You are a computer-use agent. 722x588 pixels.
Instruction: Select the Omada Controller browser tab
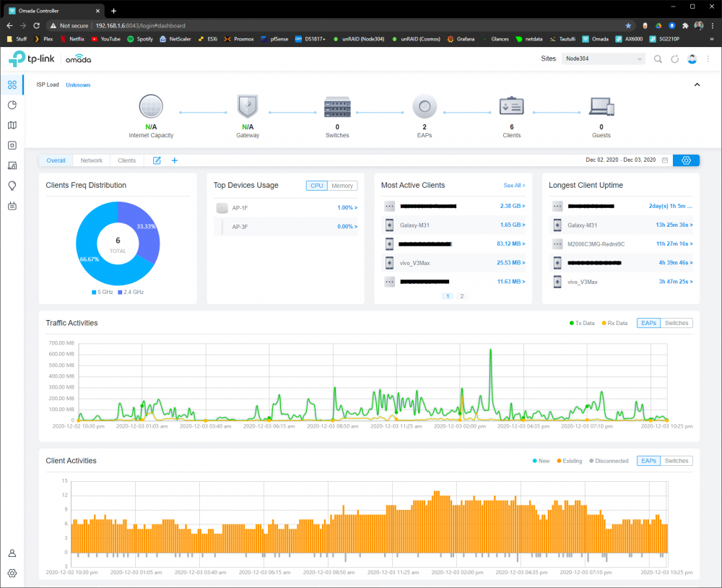click(x=54, y=11)
